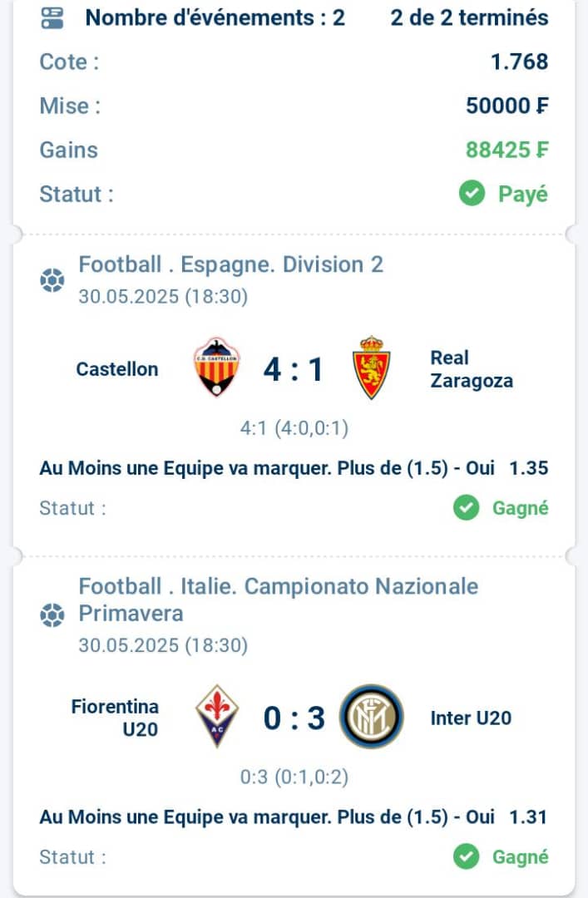Click the Inter U20 crest logo
The image size is (588, 898).
[x=372, y=717]
